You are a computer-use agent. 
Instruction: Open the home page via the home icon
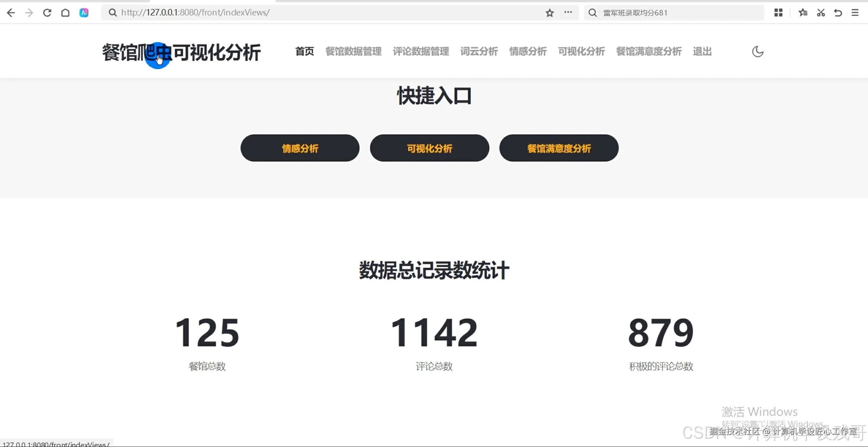(65, 13)
